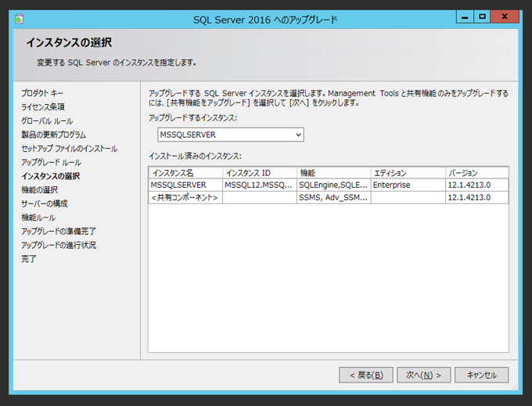Cancel setup with キャンセル button
This screenshot has height=406, width=532.
481,375
